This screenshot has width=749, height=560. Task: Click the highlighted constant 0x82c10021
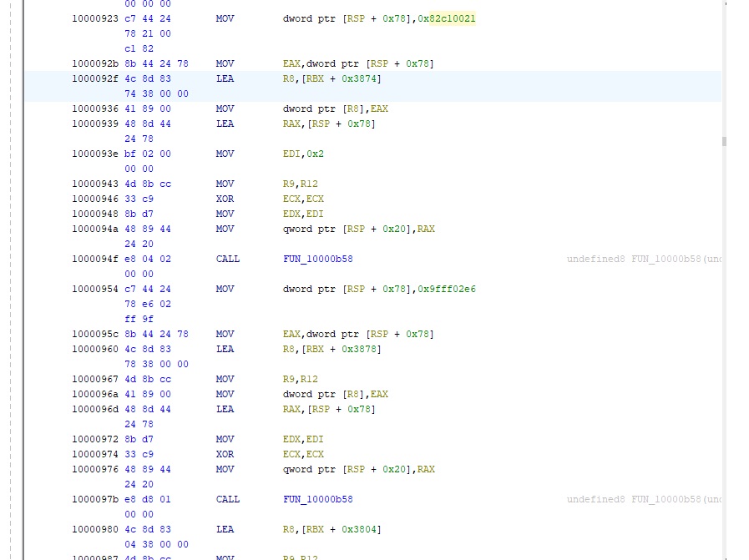[447, 18]
